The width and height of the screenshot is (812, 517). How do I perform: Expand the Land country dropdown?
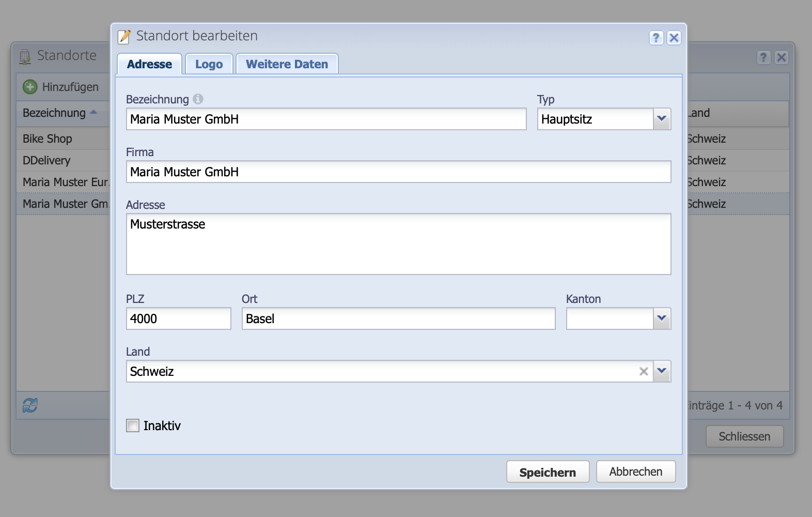tap(662, 371)
